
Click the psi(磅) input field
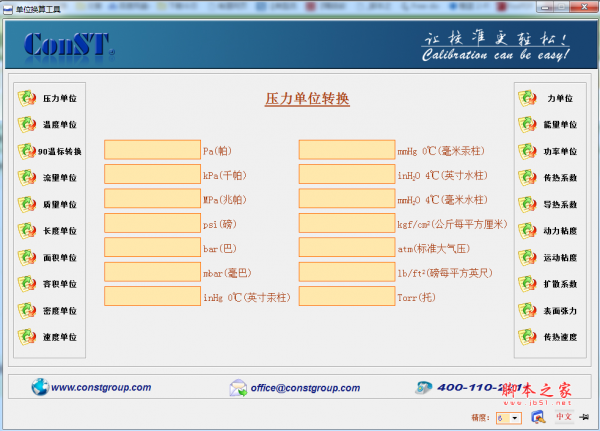(152, 223)
